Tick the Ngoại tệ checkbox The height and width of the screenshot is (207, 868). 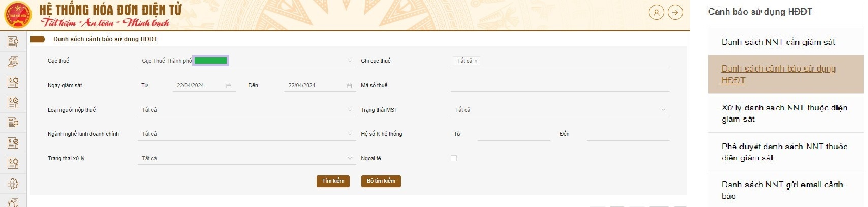[454, 158]
